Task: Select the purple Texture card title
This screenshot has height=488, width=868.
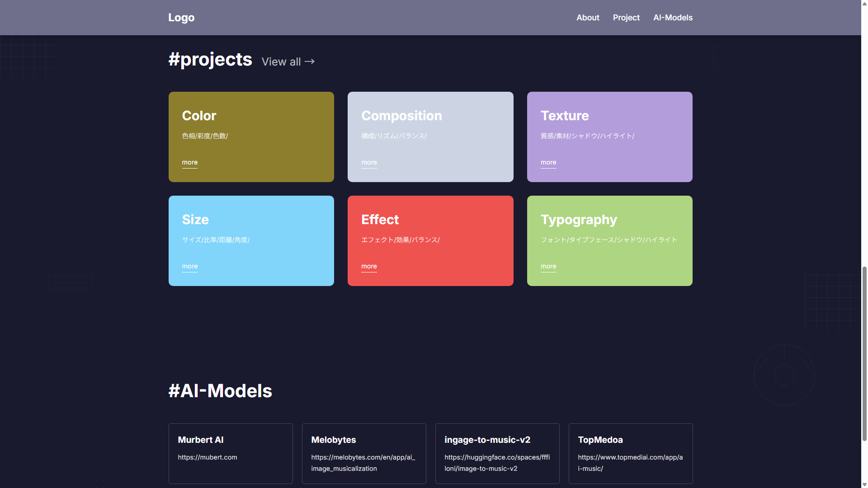Action: 565,116
